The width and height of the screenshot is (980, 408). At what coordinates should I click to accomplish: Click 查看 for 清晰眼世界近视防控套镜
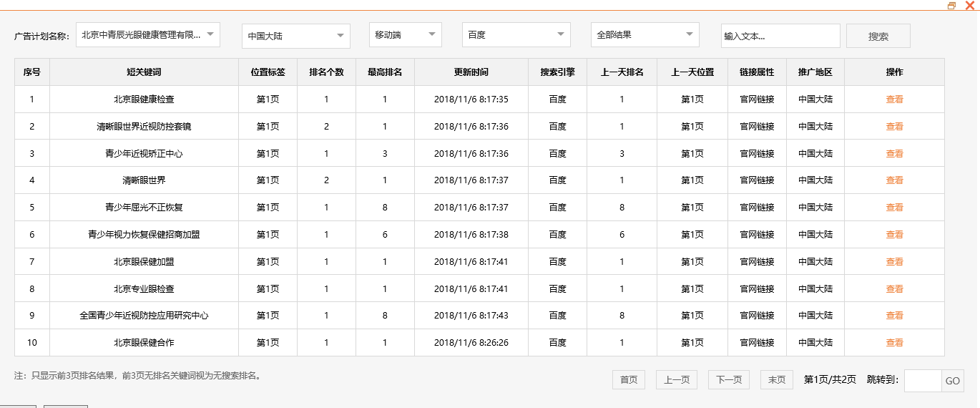point(894,127)
